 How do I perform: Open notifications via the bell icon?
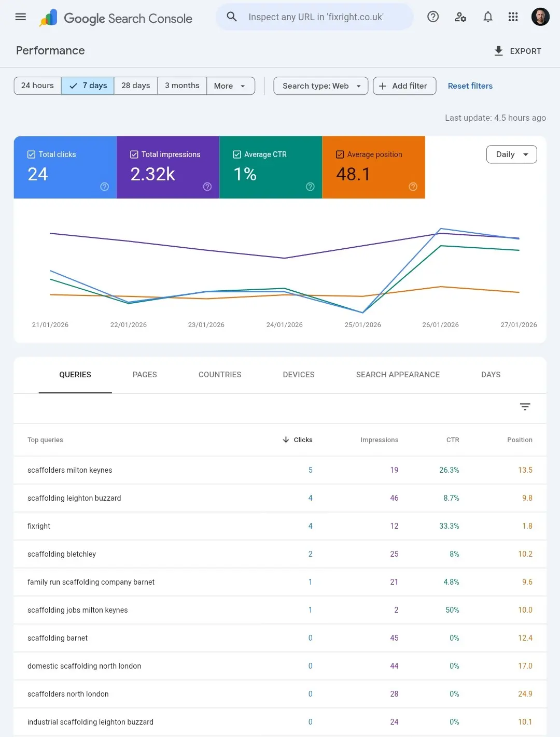click(488, 17)
